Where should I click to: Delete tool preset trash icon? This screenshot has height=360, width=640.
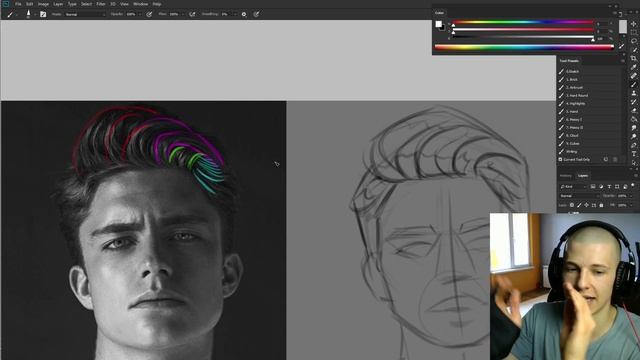coord(615,160)
